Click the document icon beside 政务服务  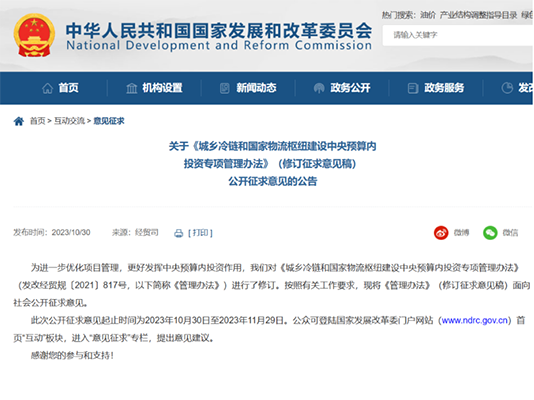(x=413, y=88)
